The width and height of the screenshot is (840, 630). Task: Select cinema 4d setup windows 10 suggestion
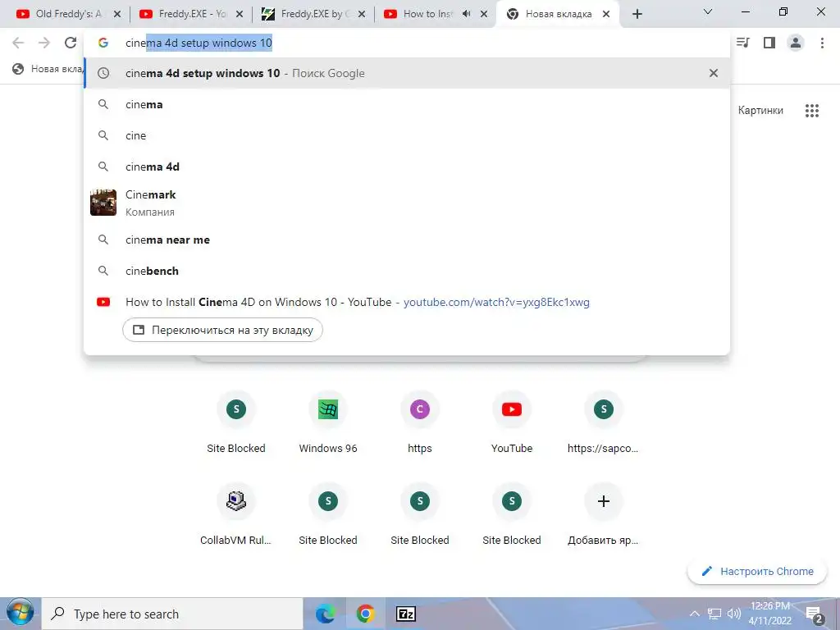coord(407,73)
